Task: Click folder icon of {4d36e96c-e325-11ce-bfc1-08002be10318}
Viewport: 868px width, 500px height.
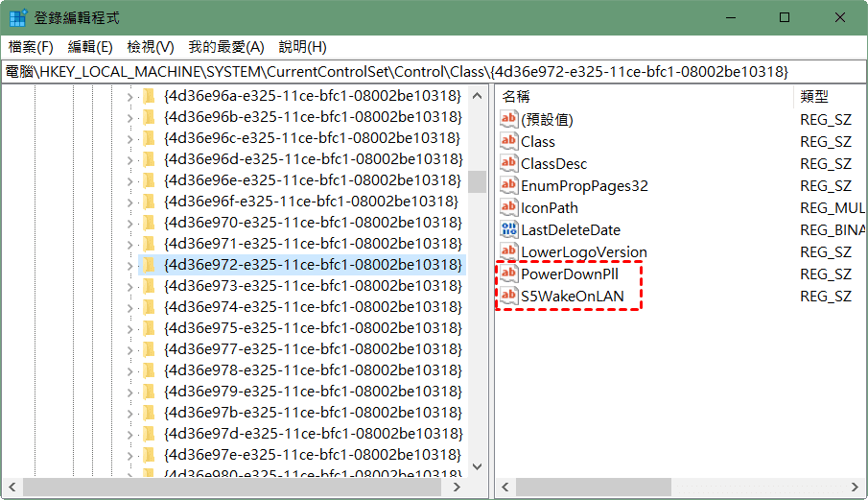Action: point(149,138)
